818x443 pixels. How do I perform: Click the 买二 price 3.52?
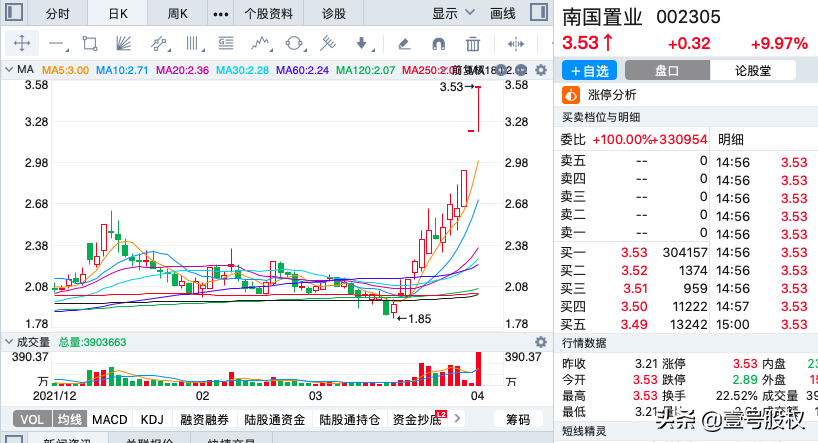pyautogui.click(x=634, y=271)
